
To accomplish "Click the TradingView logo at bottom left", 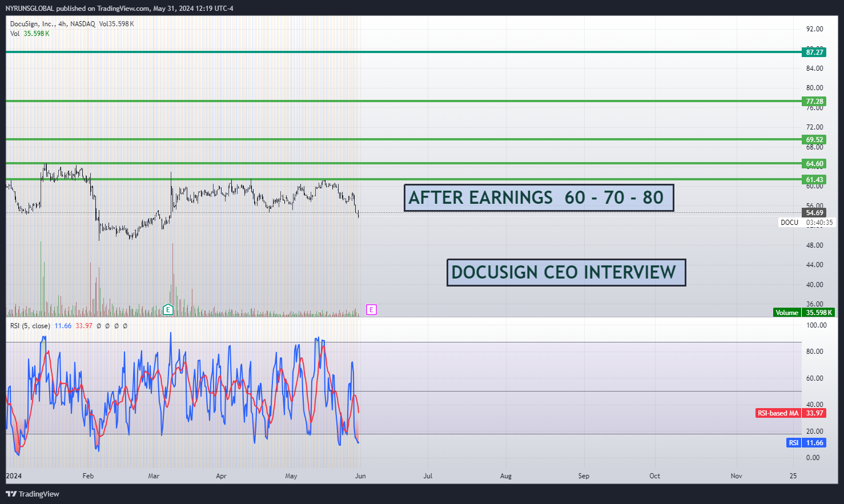I will (x=33, y=494).
